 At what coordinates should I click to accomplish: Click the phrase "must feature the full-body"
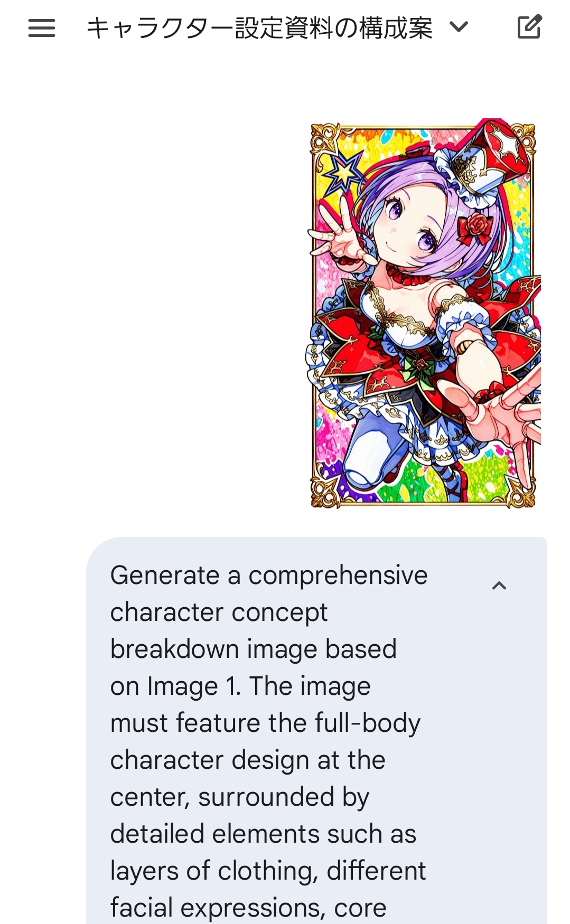pyautogui.click(x=265, y=723)
